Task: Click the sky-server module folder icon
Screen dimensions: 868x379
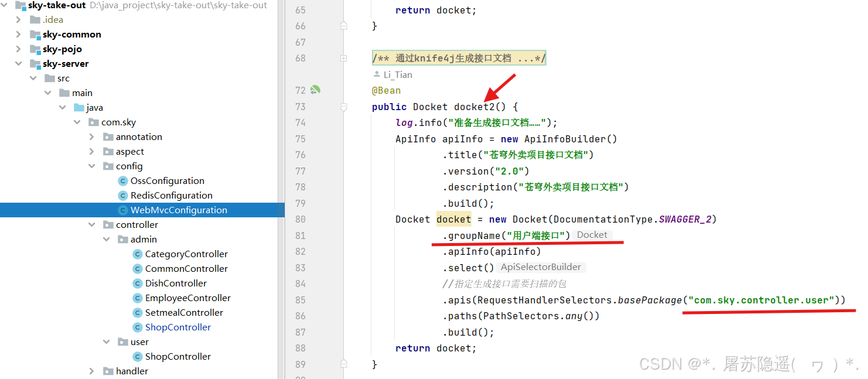Action: tap(35, 64)
